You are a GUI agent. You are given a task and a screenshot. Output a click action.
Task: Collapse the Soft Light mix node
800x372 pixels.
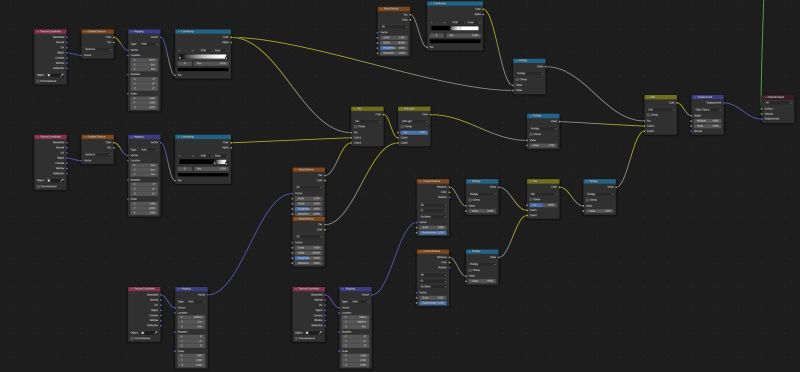(401, 109)
